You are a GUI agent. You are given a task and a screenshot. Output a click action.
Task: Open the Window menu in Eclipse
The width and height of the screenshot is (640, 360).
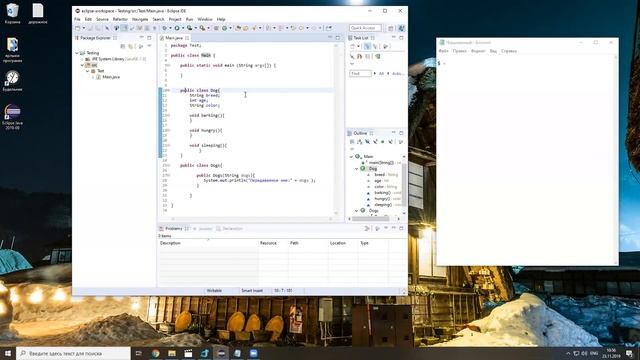(205, 19)
